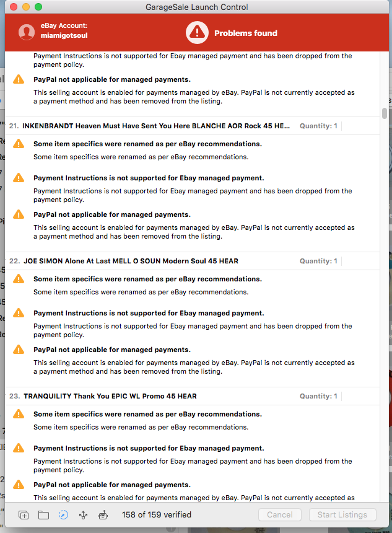
Task: Click PayPal warning icon for listing 22
Action: pos(19,350)
